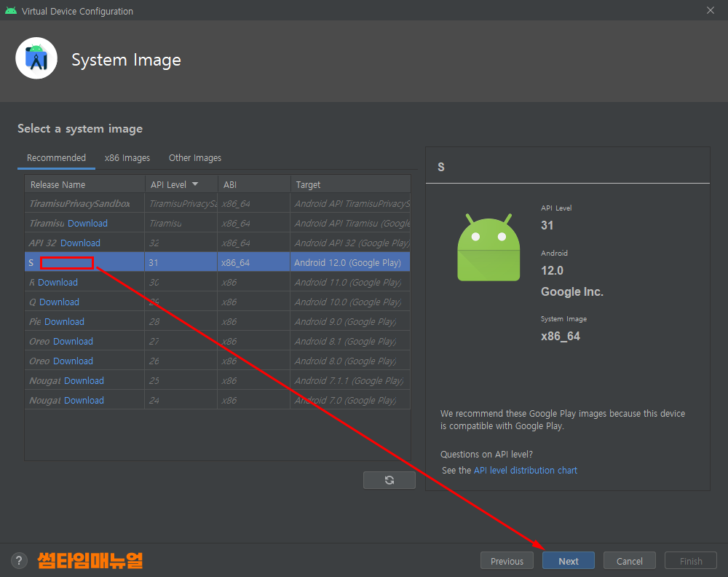Image resolution: width=728 pixels, height=577 pixels.
Task: Click the Cancel button
Action: 630,561
